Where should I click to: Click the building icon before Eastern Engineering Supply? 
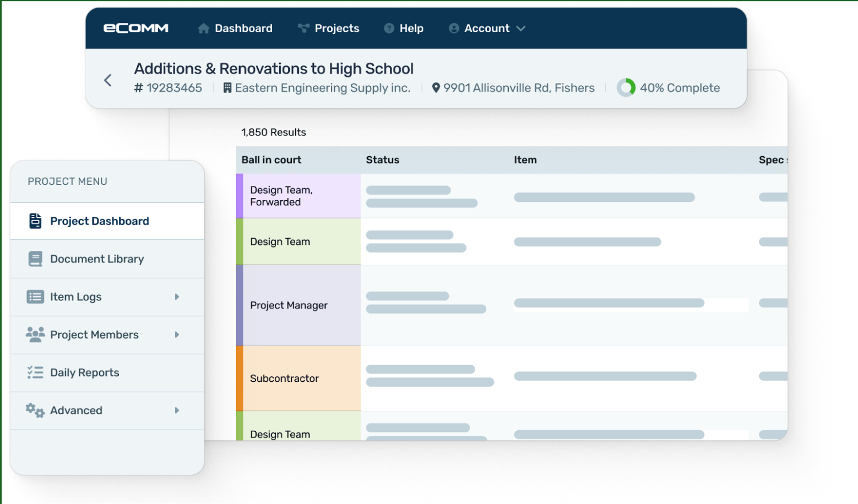tap(227, 87)
